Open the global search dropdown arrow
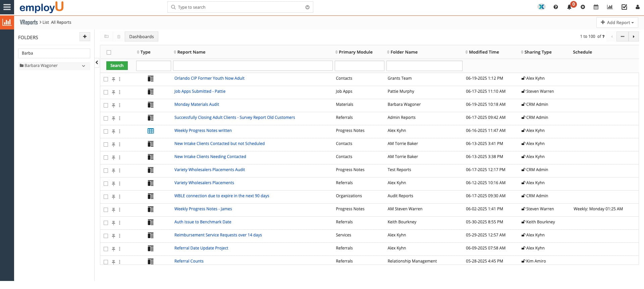This screenshot has width=644, height=289. tap(307, 7)
